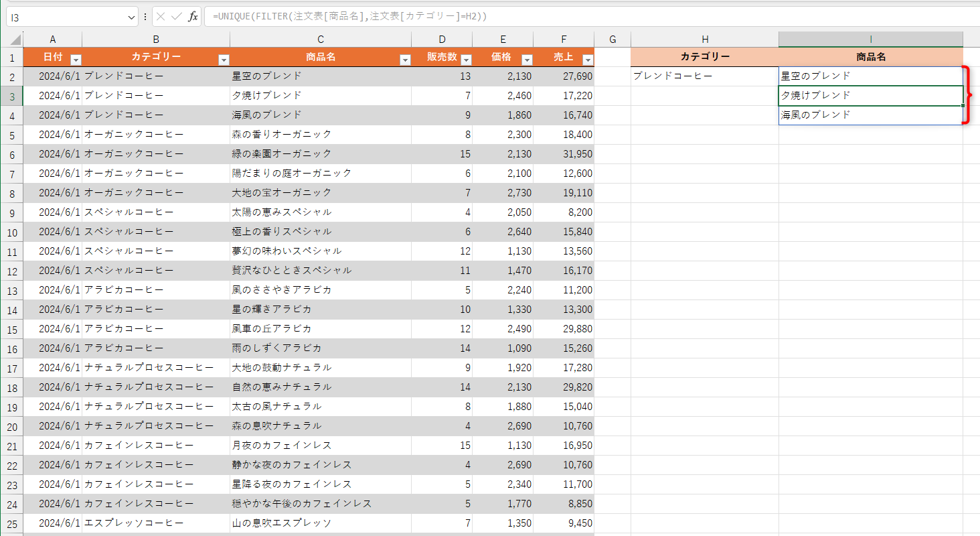
Task: Select column D by its header
Action: pos(442,40)
